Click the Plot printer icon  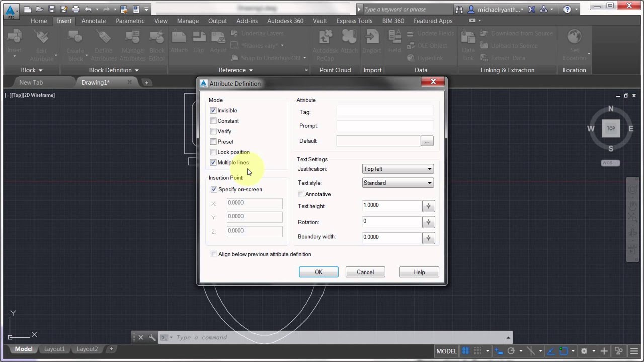click(76, 9)
